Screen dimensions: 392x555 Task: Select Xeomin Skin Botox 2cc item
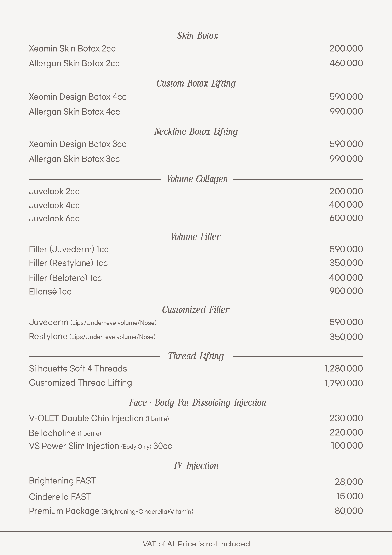click(x=72, y=49)
